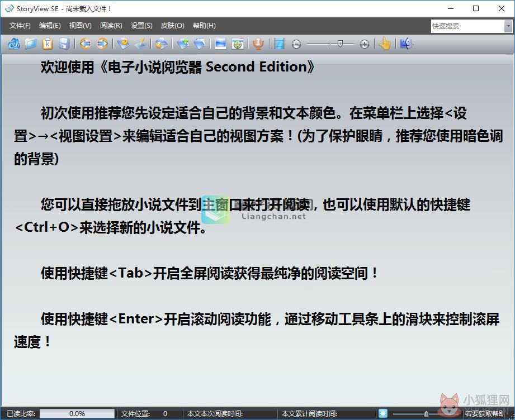Click the 已读比率 status label

coord(21,413)
